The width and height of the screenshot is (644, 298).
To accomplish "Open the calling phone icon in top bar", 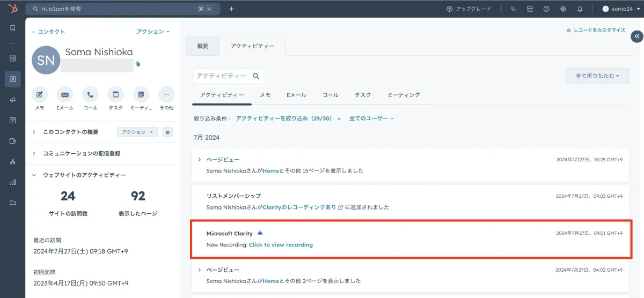I will pyautogui.click(x=514, y=9).
